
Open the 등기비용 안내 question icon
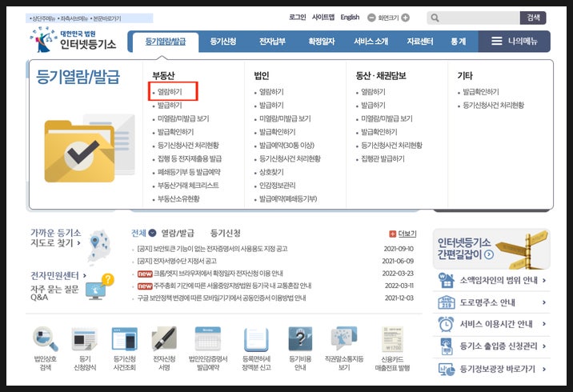point(300,339)
